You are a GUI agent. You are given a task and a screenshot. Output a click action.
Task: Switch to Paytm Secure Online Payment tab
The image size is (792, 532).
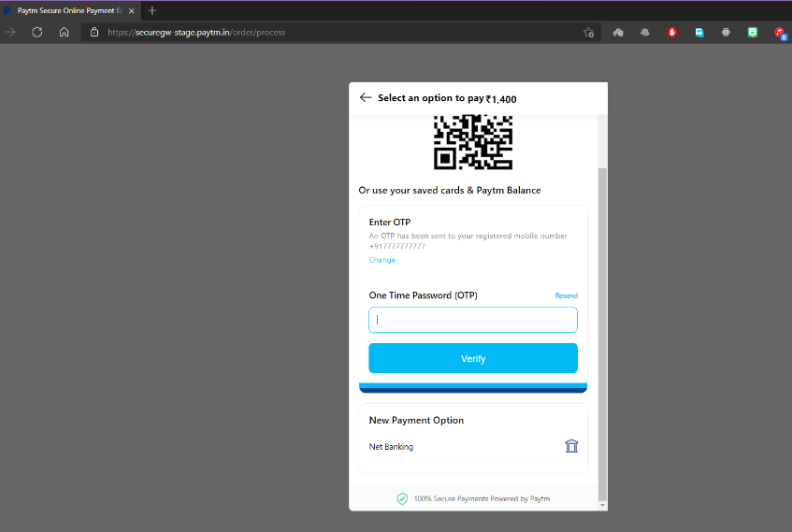[x=70, y=10]
